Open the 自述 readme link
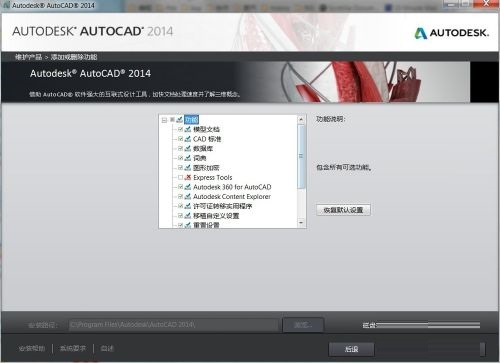The image size is (500, 363). click(x=107, y=348)
